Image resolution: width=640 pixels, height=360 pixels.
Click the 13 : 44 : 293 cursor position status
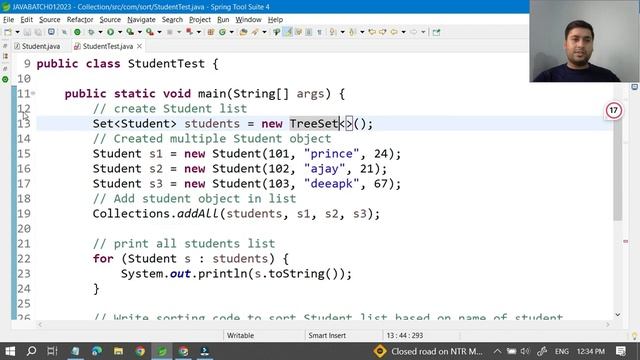pos(405,336)
